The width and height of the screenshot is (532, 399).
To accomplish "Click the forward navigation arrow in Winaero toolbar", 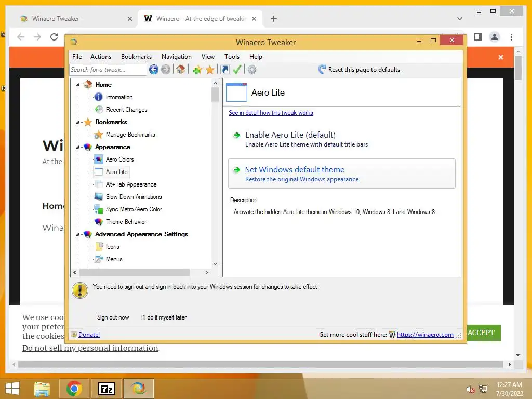I will pyautogui.click(x=166, y=70).
